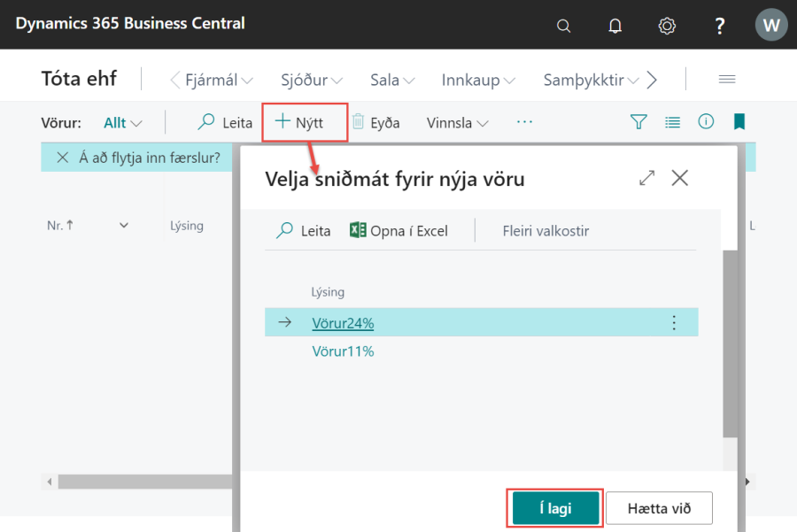The height and width of the screenshot is (532, 797).
Task: Select the Vörur11% template
Action: pos(343,351)
